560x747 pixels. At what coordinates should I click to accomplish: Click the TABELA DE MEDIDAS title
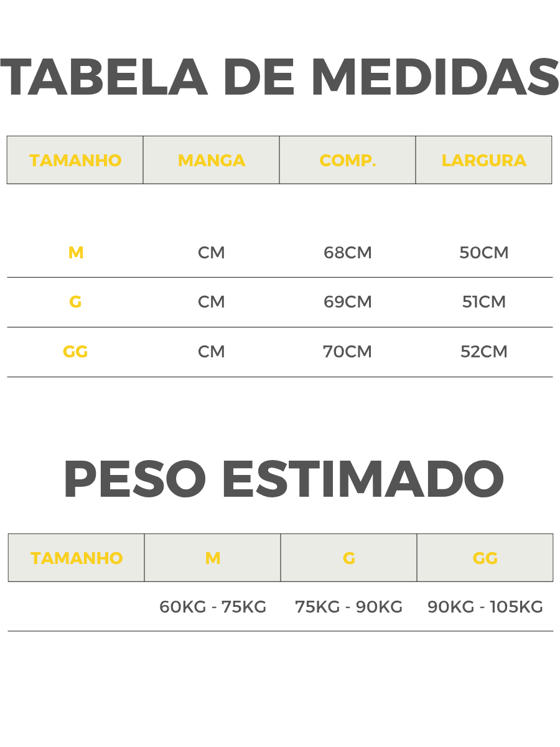(280, 78)
